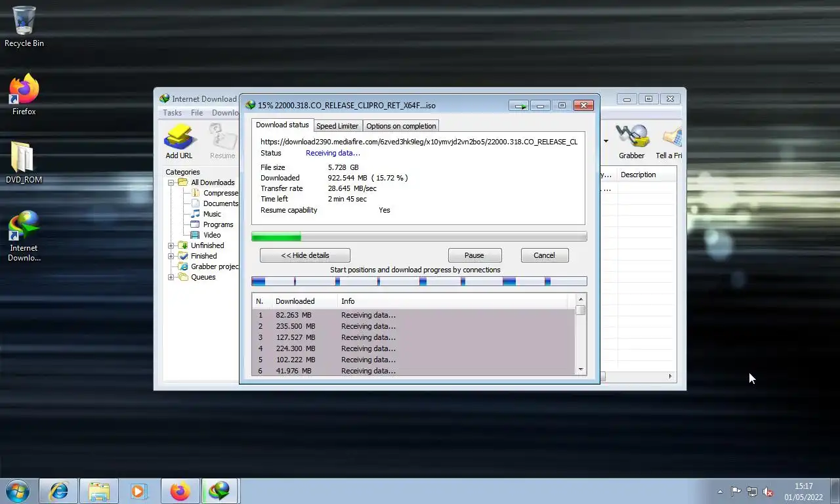Screen dimensions: 840x504
Task: Open Windows Media Player from the taskbar
Action: [x=139, y=491]
